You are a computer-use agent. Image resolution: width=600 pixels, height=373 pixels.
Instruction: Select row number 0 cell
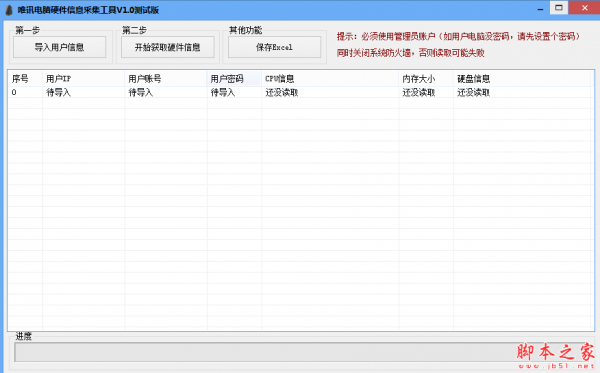click(x=25, y=92)
